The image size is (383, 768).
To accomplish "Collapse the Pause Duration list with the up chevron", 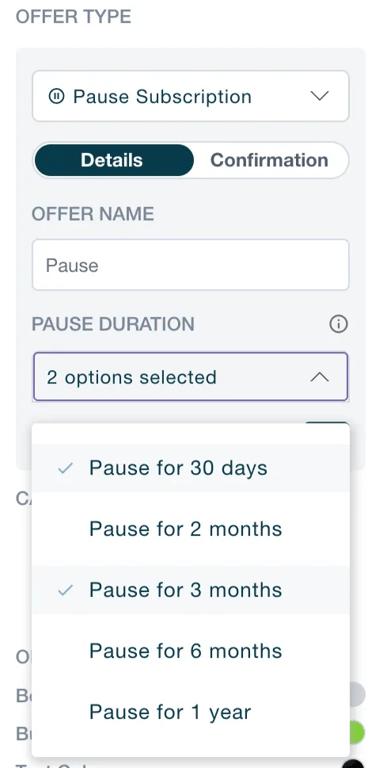I will pos(320,377).
